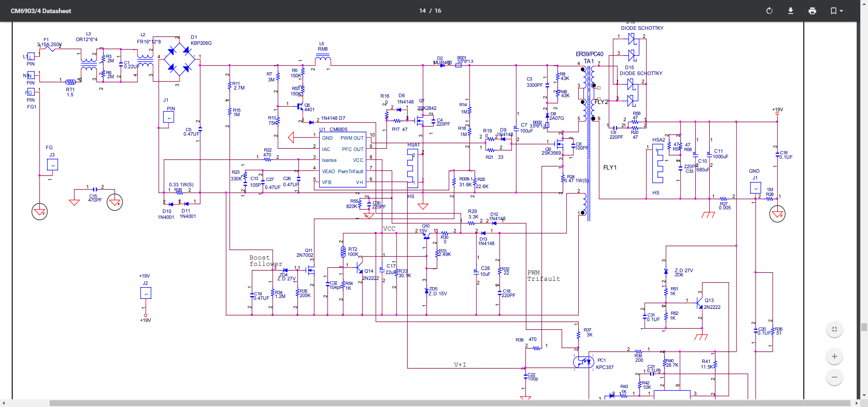Viewport: 868px width, 407px height.
Task: Zoom in with the plus button
Action: pos(835,356)
